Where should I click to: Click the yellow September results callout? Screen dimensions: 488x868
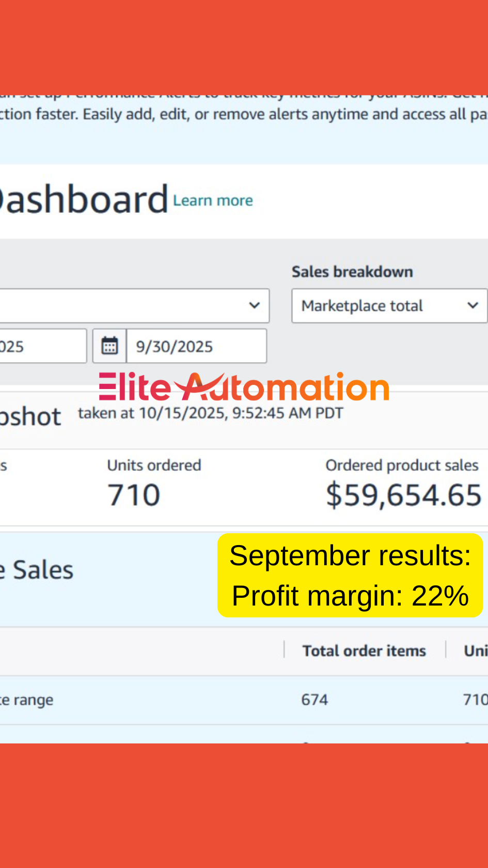[x=350, y=575]
